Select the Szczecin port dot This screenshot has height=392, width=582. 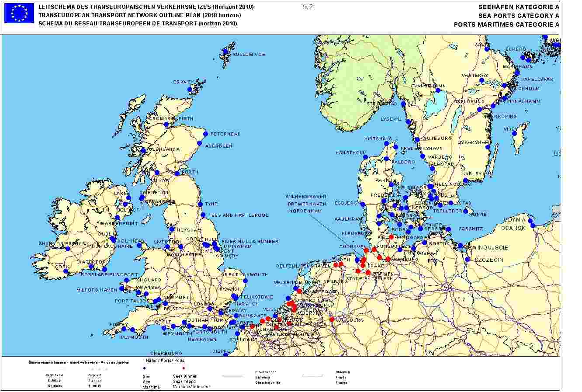coord(468,259)
